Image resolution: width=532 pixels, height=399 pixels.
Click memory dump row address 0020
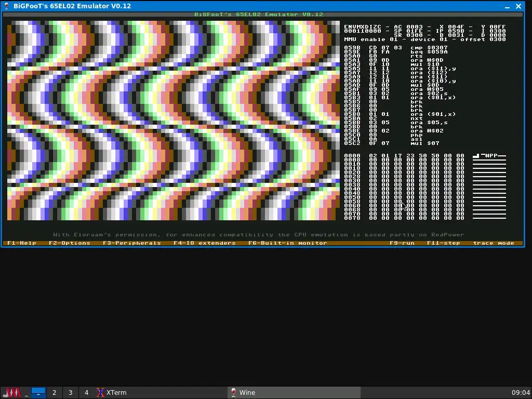(x=352, y=172)
